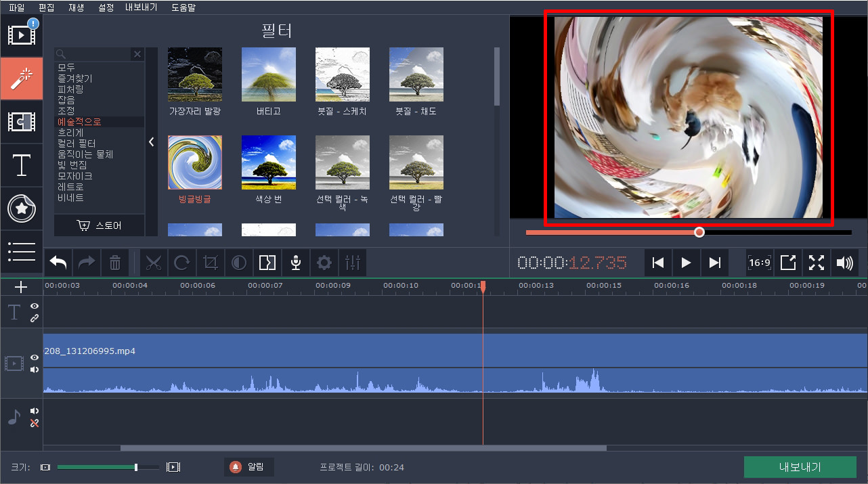Open the media import tab icon
The width and height of the screenshot is (868, 484).
coord(22,35)
